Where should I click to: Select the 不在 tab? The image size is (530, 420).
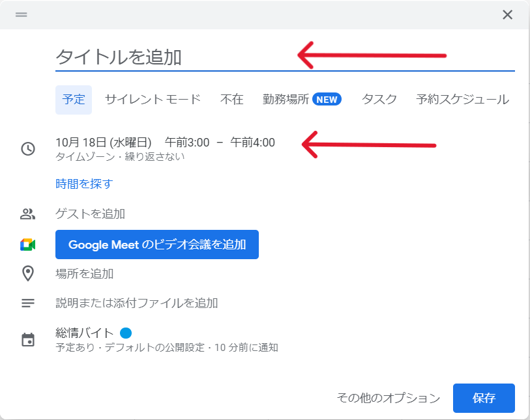click(x=232, y=100)
